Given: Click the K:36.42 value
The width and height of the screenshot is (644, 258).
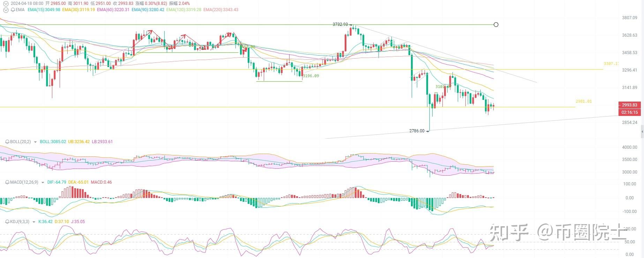Looking at the screenshot, I should [x=45, y=222].
